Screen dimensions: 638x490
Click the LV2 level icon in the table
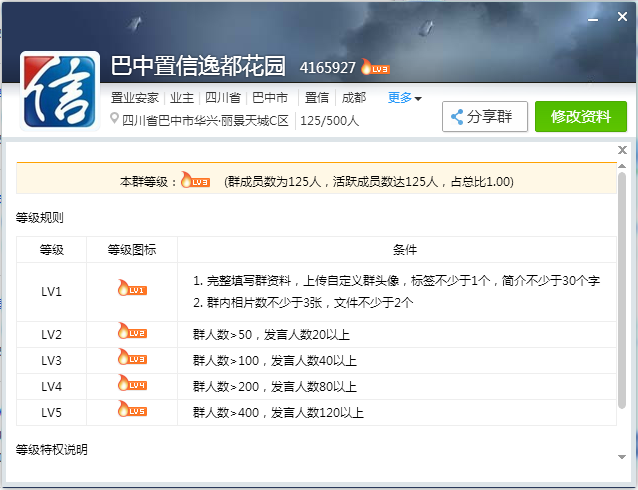pos(132,333)
